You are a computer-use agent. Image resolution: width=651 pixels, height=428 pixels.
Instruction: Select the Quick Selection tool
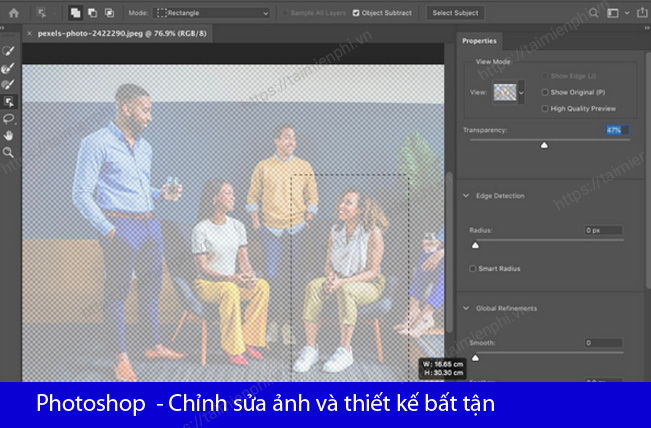(8, 51)
